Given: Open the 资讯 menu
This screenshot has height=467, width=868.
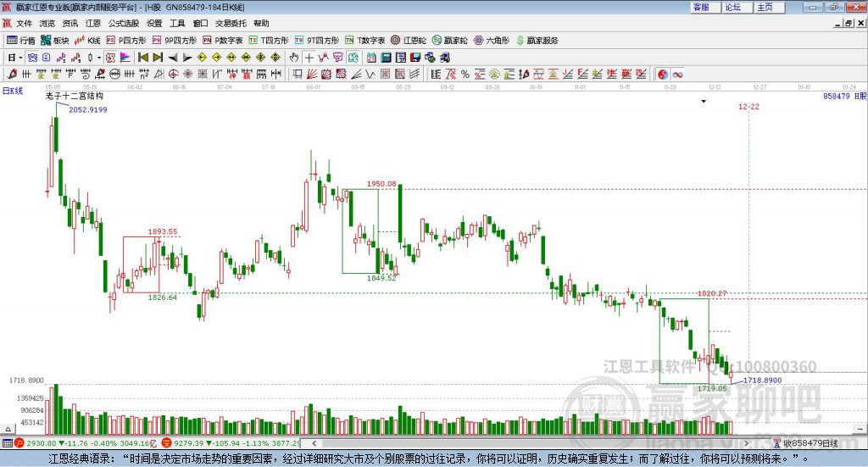Looking at the screenshot, I should click(x=70, y=23).
